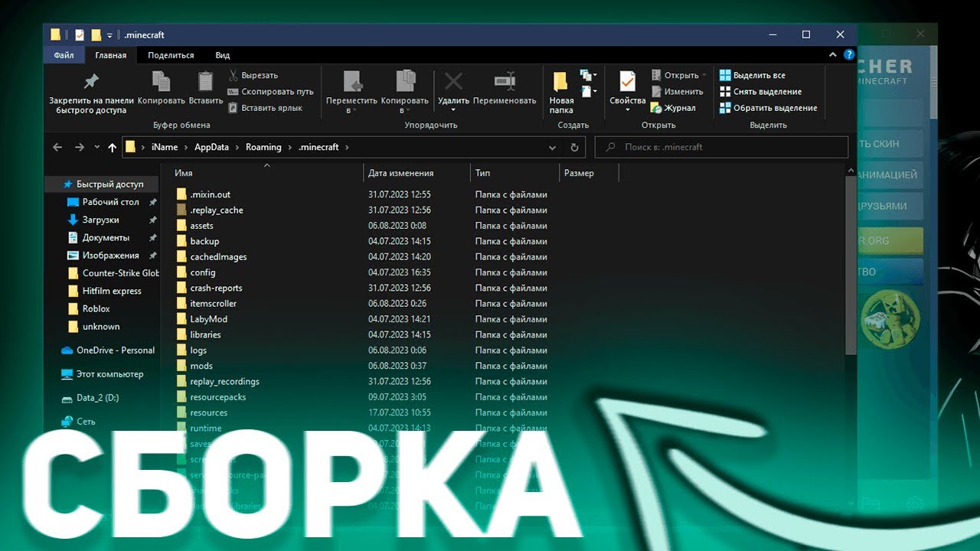The width and height of the screenshot is (980, 551).
Task: Open the blue Help question icon
Action: 848,55
